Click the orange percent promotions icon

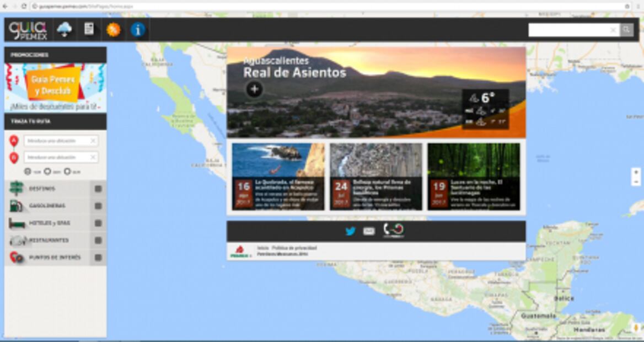(x=113, y=30)
